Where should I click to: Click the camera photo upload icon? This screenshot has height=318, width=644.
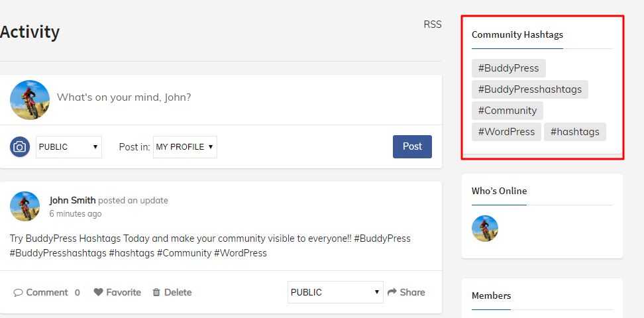pos(20,146)
